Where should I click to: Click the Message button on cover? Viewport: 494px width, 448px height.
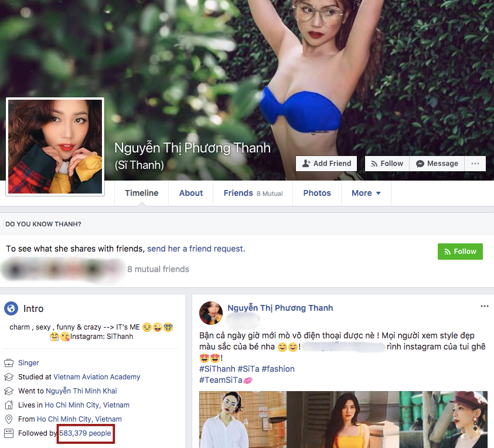point(437,164)
